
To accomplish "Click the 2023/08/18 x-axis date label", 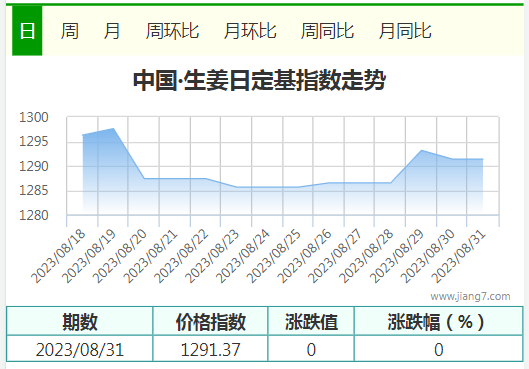I will (x=59, y=256).
